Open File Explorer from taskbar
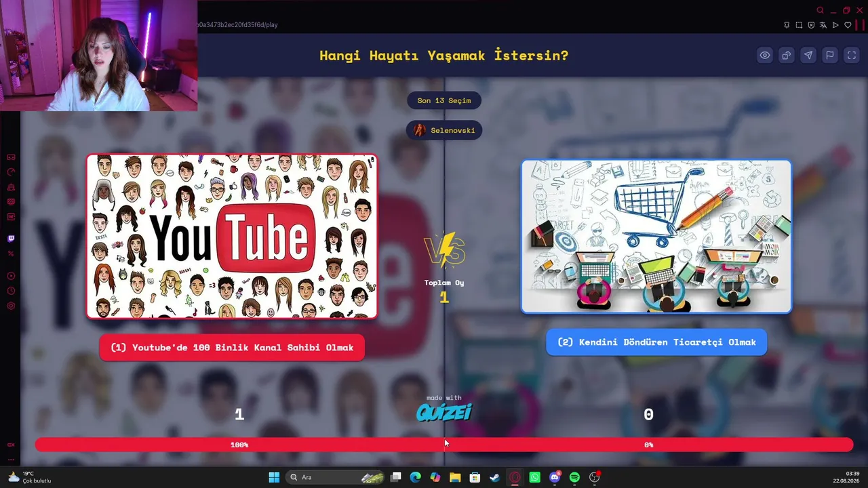 [455, 477]
